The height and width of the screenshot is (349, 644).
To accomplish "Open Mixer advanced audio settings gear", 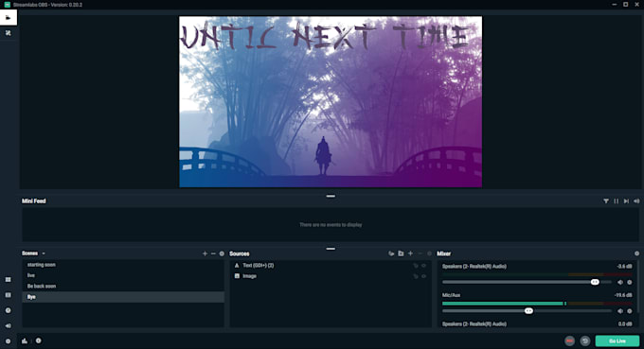I will 636,253.
